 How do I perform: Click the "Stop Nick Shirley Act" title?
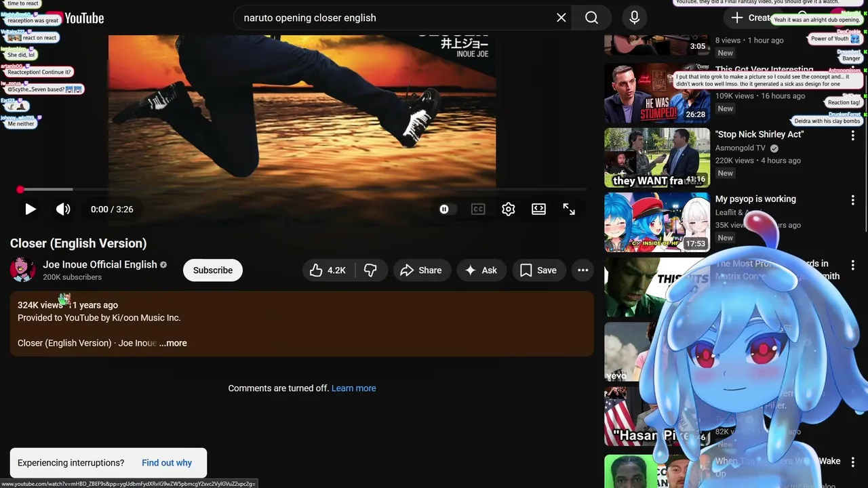pyautogui.click(x=759, y=134)
